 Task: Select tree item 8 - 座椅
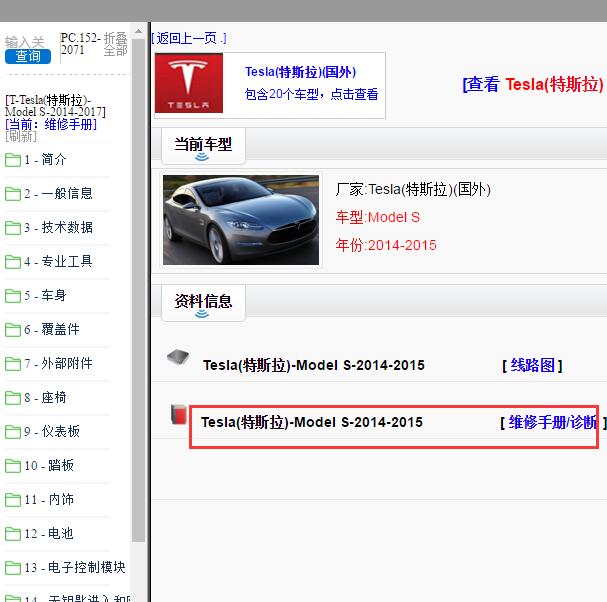click(45, 398)
